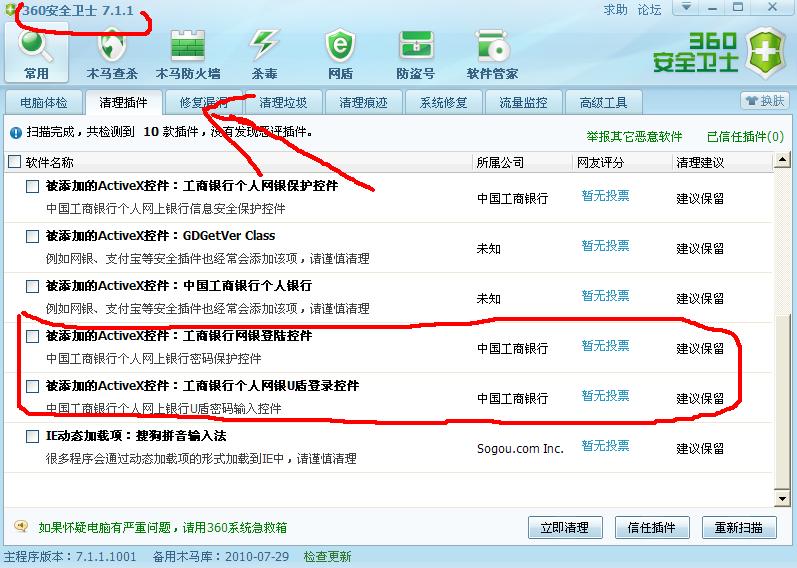This screenshot has height=568, width=797.
Task: Open 已信任插件(0) link
Action: [x=746, y=137]
